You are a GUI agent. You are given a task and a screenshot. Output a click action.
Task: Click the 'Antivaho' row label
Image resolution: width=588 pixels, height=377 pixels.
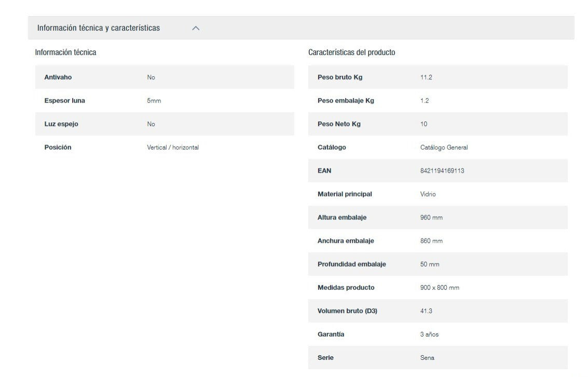pyautogui.click(x=58, y=77)
